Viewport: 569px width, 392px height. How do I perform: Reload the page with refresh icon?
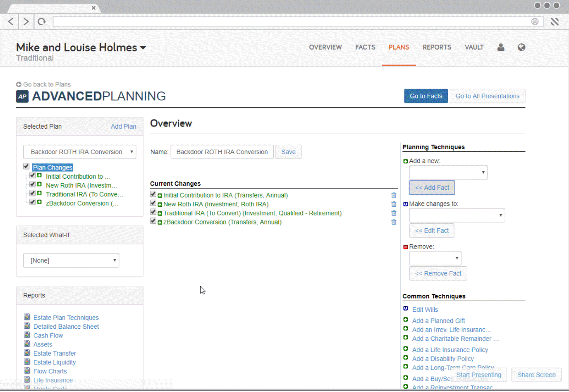42,22
